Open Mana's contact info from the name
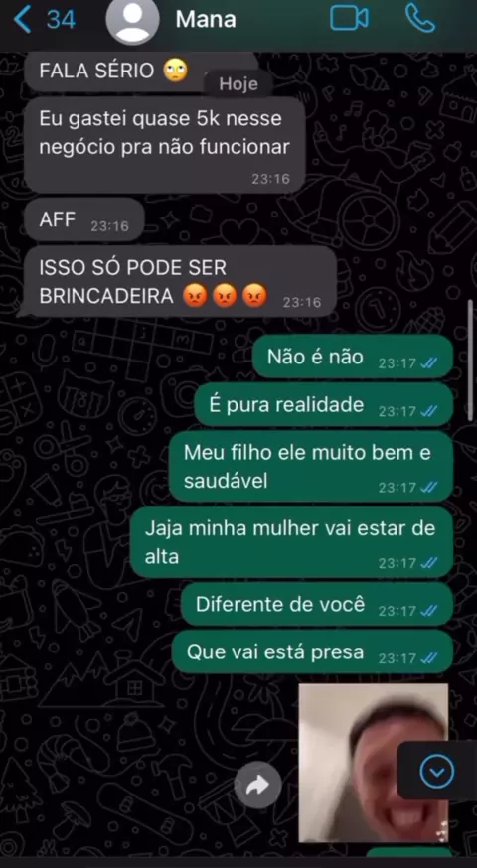This screenshot has height=868, width=477. pos(206,20)
